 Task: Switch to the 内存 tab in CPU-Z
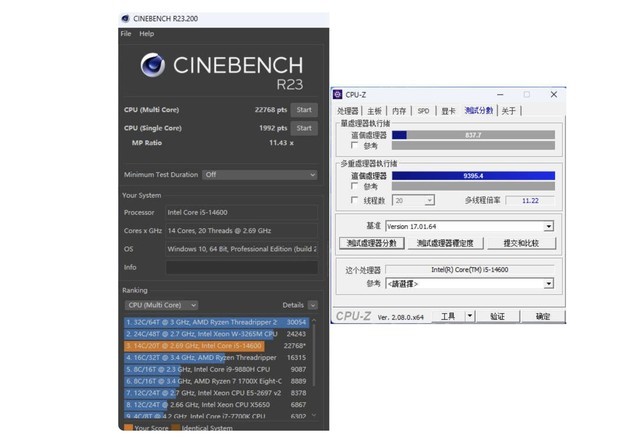tap(399, 111)
